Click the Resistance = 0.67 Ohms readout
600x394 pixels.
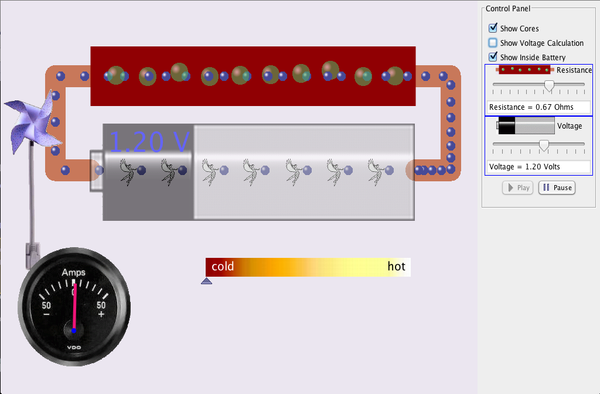coord(539,107)
